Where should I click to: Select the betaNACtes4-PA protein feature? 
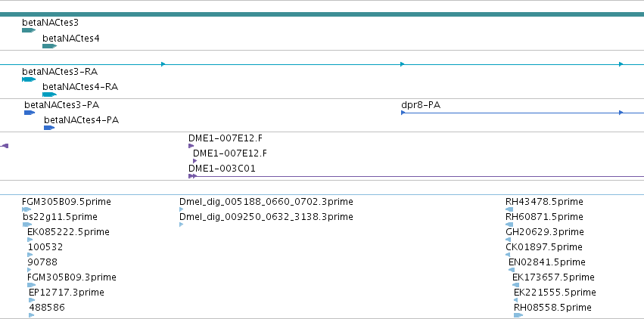tap(49, 128)
